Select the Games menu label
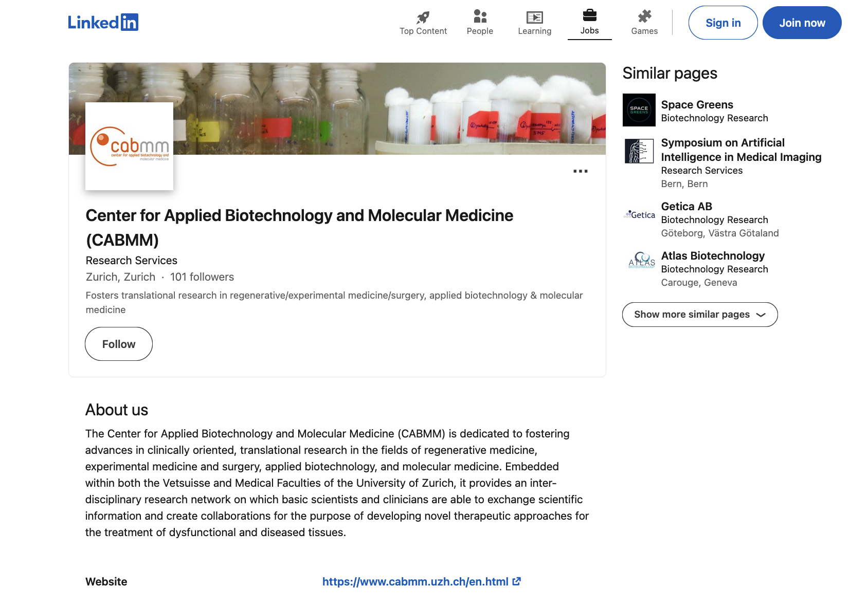Image resolution: width=868 pixels, height=605 pixels. (x=644, y=31)
